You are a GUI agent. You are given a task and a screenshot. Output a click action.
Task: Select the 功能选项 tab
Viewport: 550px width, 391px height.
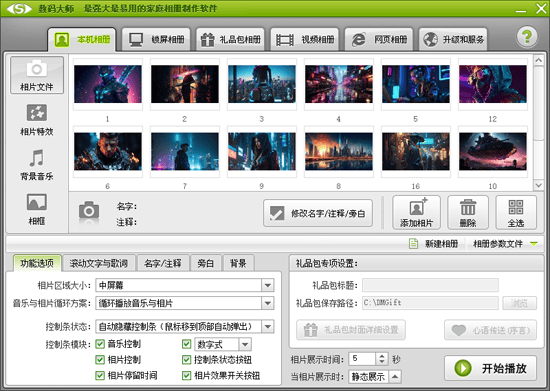coord(37,263)
